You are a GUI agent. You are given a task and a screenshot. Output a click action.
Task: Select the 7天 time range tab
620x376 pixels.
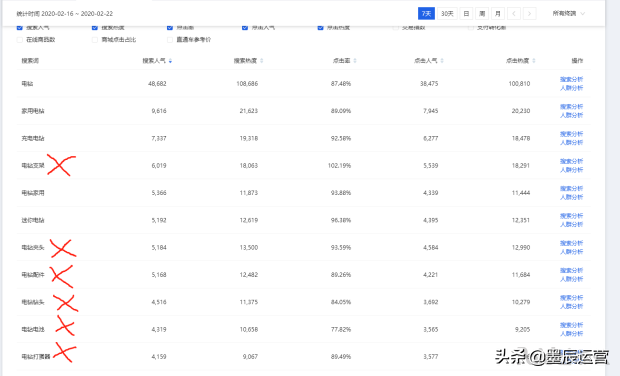pos(426,14)
